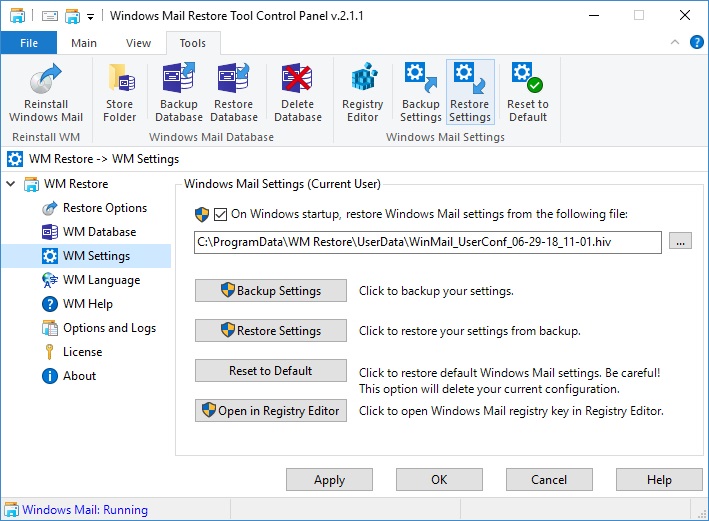Viewport: 709px width, 521px height.
Task: Click the Cancel button
Action: coord(549,480)
